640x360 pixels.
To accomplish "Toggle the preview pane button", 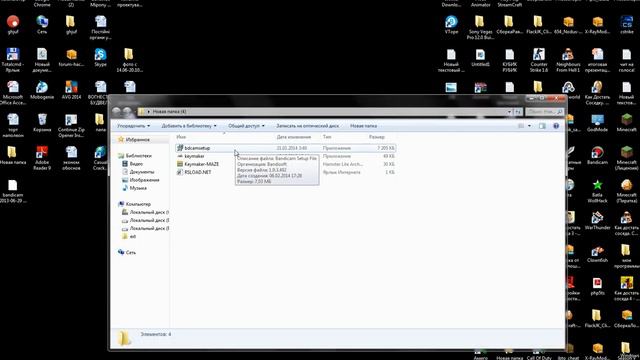I will [x=542, y=126].
